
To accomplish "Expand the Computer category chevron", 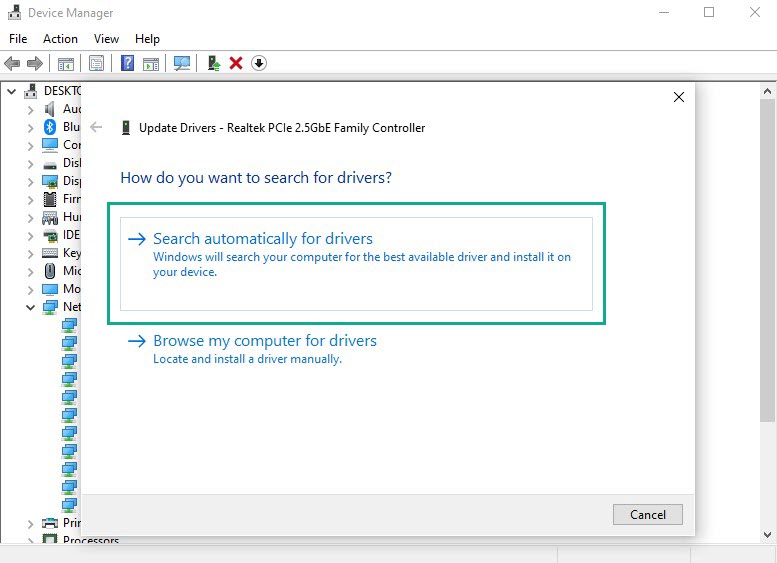I will (x=30, y=146).
